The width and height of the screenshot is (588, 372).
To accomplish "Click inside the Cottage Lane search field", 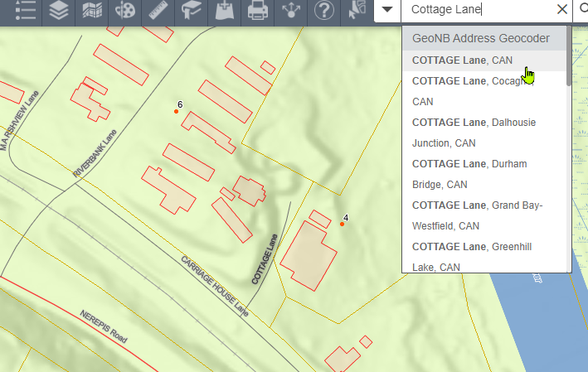I will pos(477,10).
